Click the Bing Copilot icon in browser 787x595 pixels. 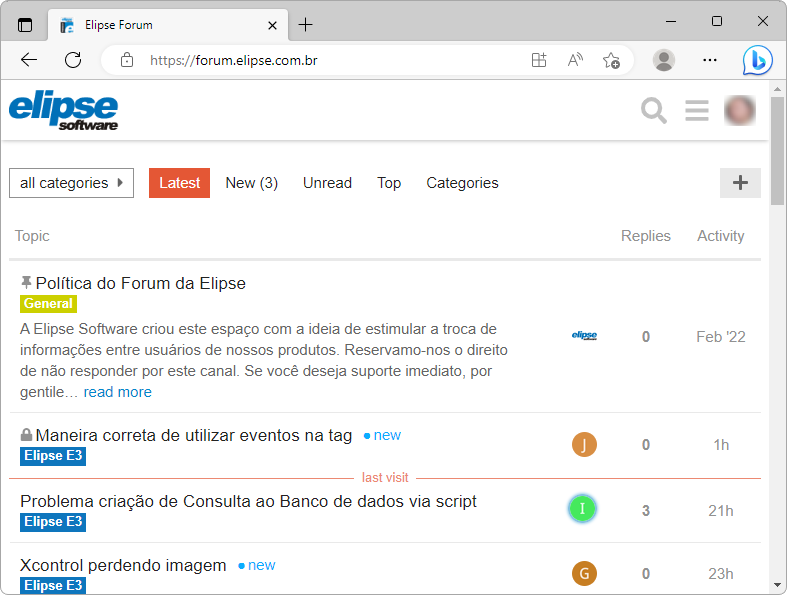click(x=757, y=60)
